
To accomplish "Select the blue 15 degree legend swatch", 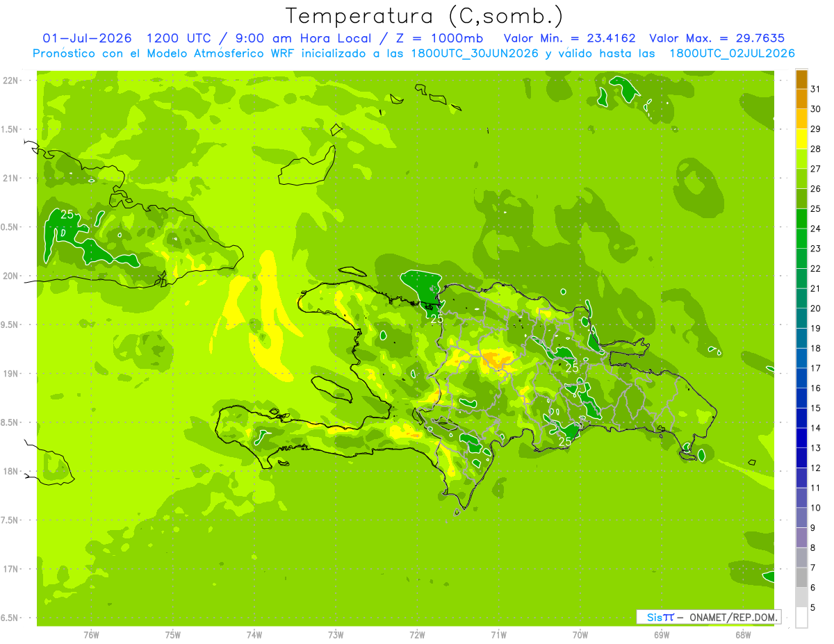I will point(801,398).
